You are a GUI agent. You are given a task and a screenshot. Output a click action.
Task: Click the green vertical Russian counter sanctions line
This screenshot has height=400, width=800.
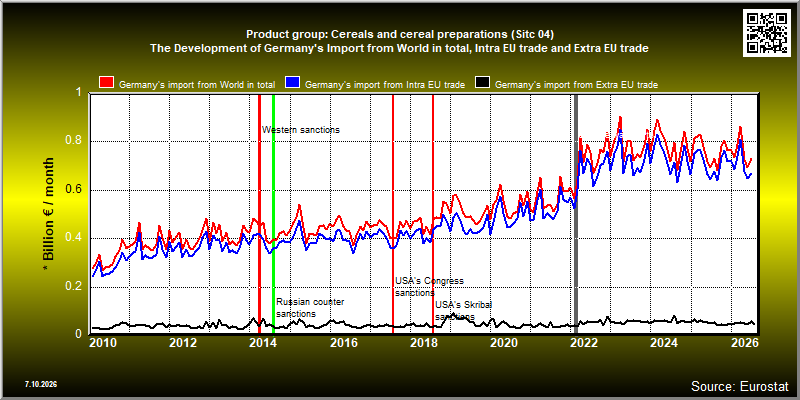(273, 214)
